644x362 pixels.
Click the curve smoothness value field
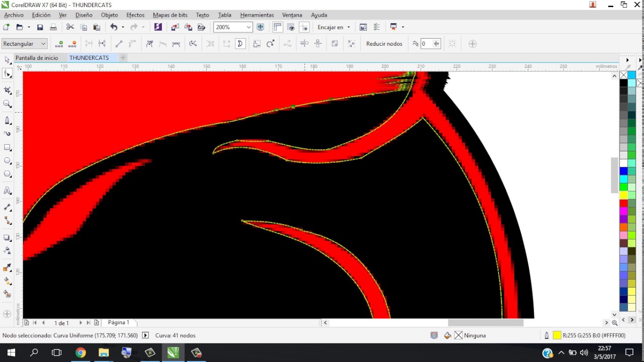click(x=426, y=44)
